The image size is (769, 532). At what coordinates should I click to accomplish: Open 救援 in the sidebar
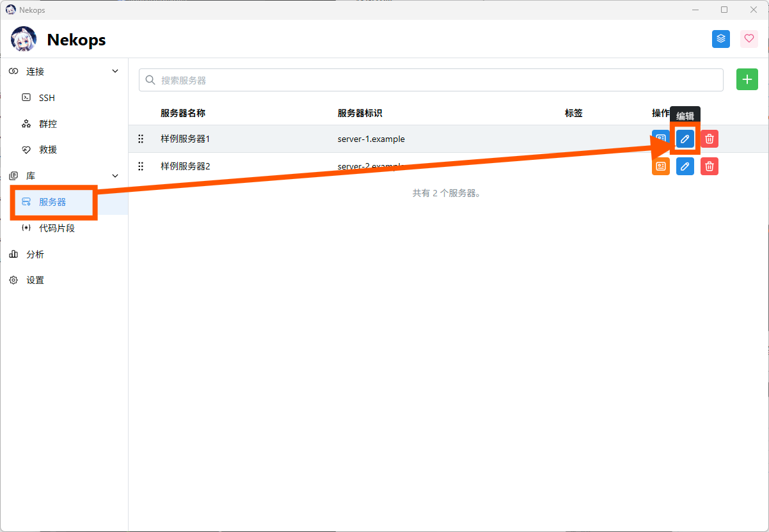pos(48,150)
